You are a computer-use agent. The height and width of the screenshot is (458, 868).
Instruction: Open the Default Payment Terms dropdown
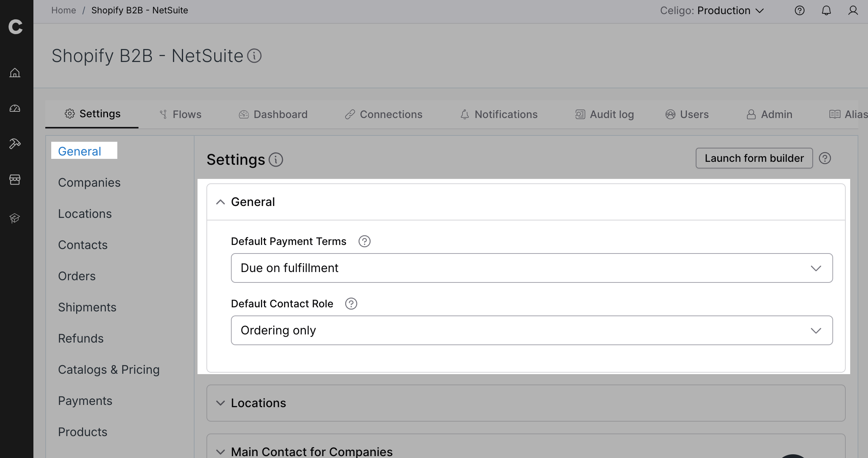(x=532, y=268)
